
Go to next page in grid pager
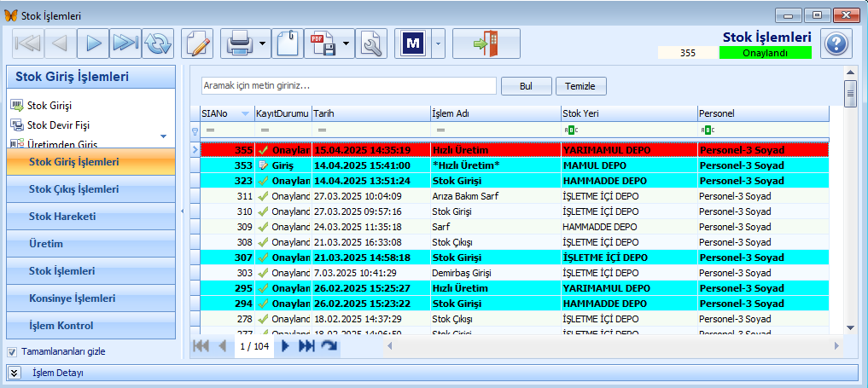coord(286,346)
